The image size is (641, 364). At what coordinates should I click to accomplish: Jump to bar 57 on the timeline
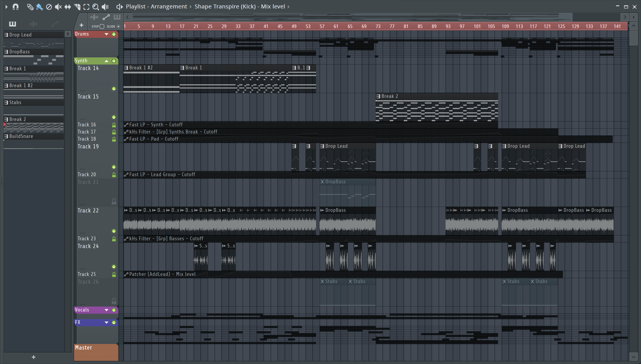322,26
